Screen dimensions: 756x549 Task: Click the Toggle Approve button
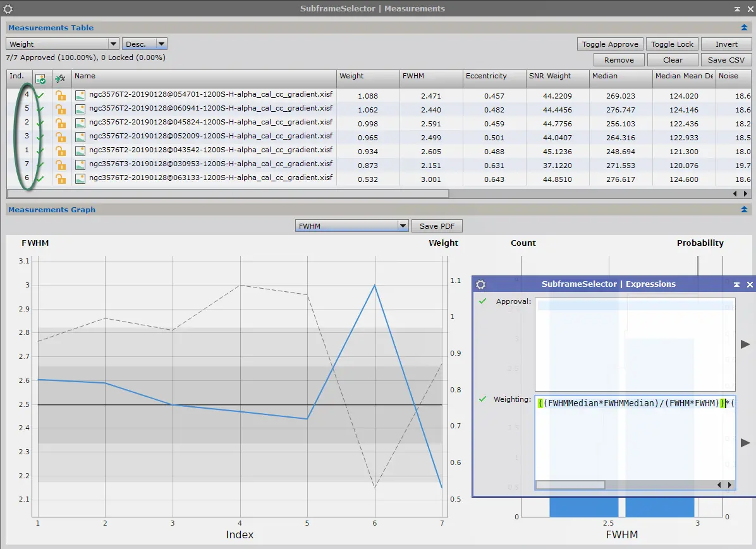pyautogui.click(x=610, y=44)
